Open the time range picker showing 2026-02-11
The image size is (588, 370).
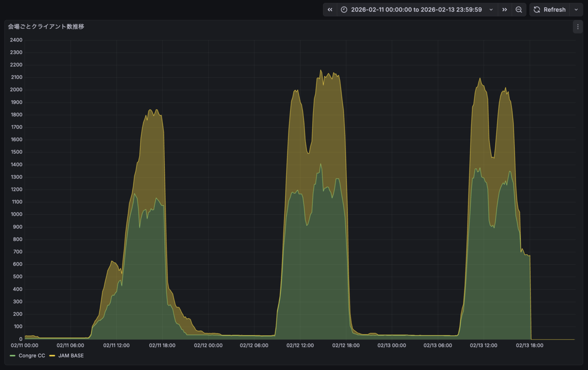click(417, 10)
